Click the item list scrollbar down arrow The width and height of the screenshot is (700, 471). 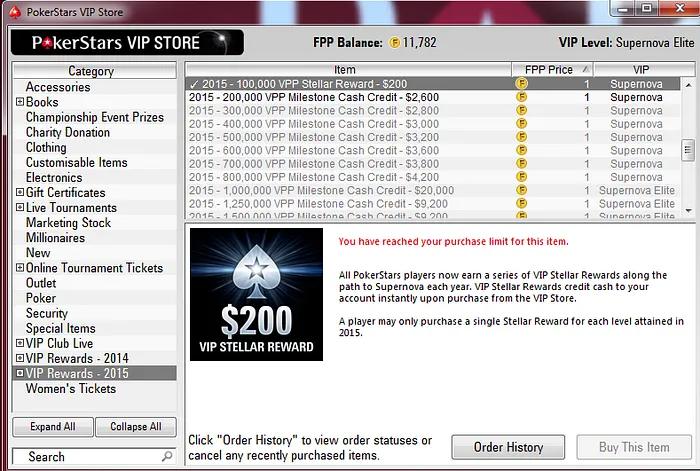(688, 211)
